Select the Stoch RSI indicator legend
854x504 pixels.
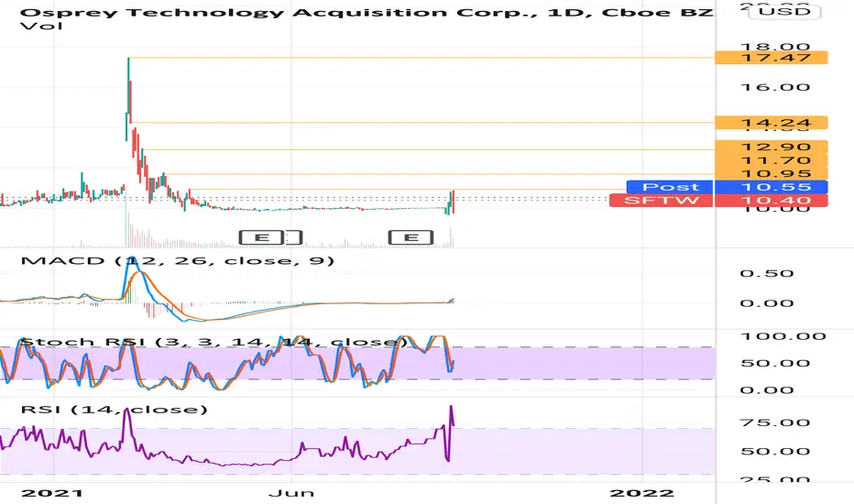(x=213, y=342)
